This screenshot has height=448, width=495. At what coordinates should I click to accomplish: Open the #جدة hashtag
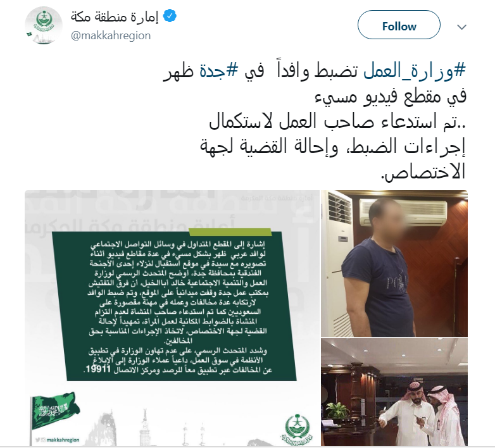[x=218, y=72]
